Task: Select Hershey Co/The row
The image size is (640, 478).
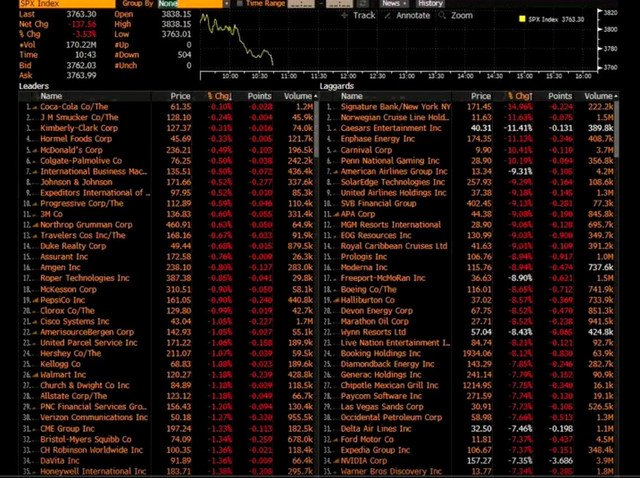Action: [x=168, y=353]
